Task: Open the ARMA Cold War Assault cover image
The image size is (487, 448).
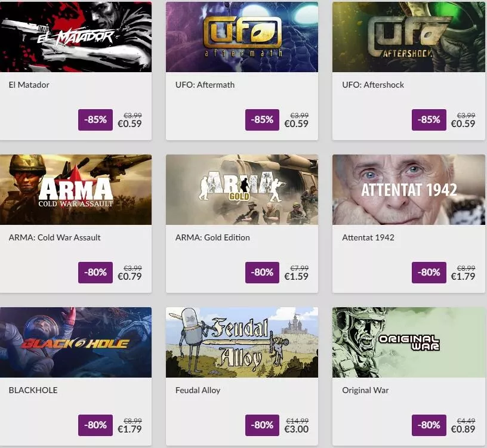Action: click(76, 190)
